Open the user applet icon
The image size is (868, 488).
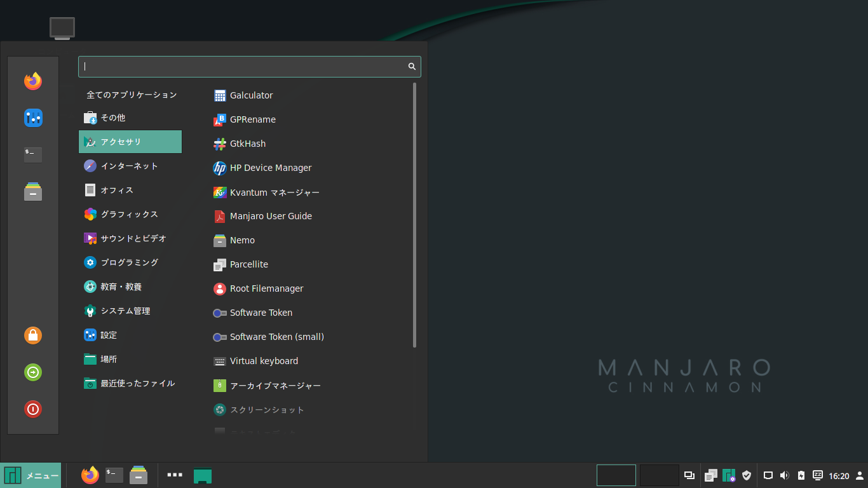[860, 475]
